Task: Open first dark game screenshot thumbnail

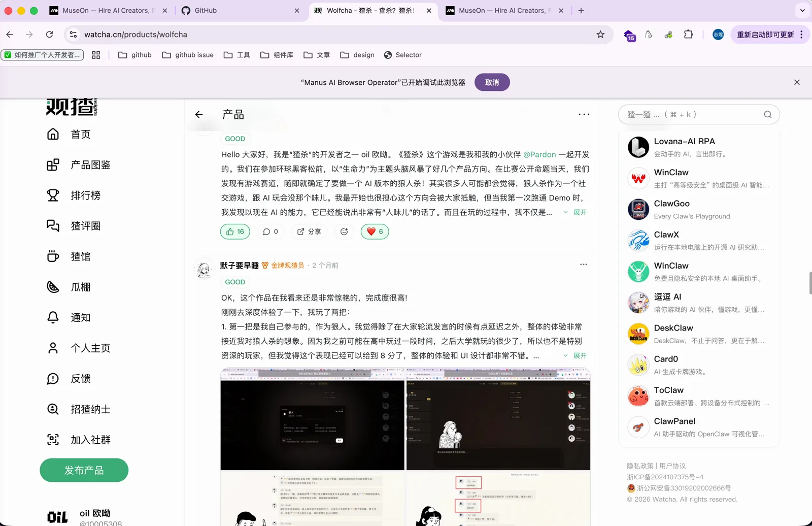Action: [x=312, y=419]
